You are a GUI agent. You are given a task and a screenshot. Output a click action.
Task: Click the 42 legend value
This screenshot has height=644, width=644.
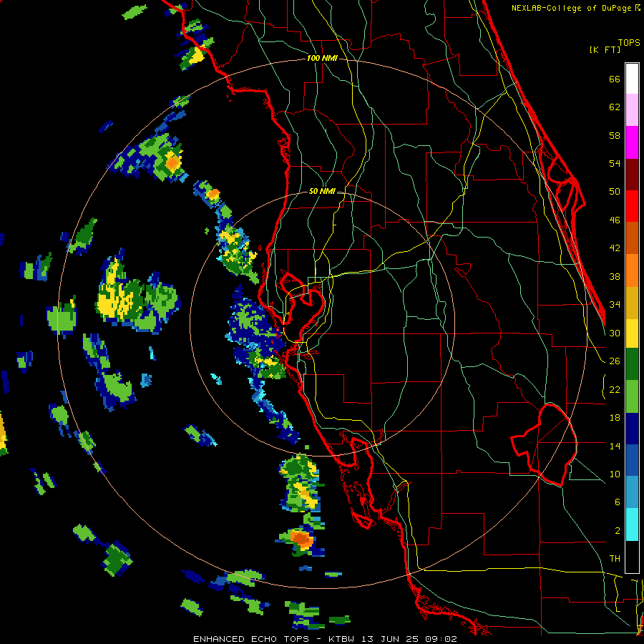[x=615, y=248]
